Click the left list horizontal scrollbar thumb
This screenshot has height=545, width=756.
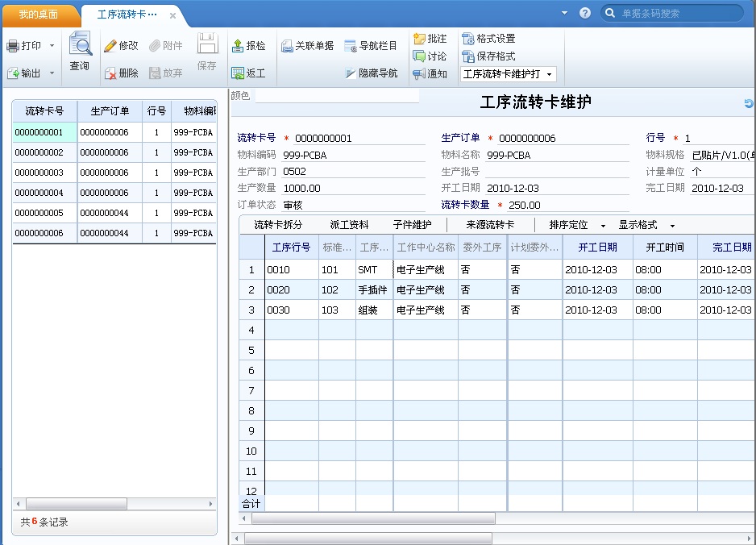point(77,504)
